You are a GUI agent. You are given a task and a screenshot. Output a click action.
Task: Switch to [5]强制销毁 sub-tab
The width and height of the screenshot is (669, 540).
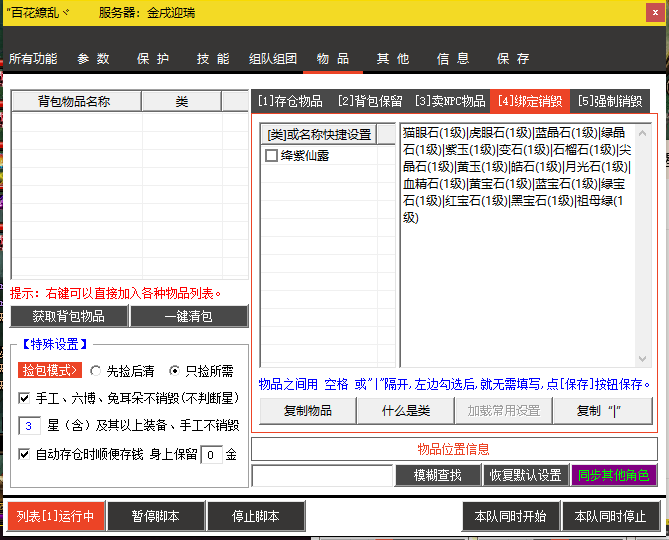click(x=610, y=101)
